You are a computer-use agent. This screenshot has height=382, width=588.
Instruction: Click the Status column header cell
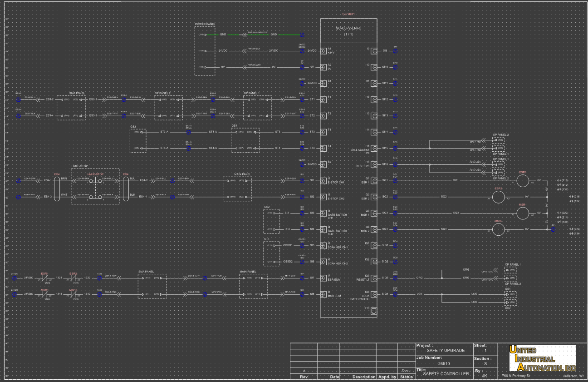point(407,377)
